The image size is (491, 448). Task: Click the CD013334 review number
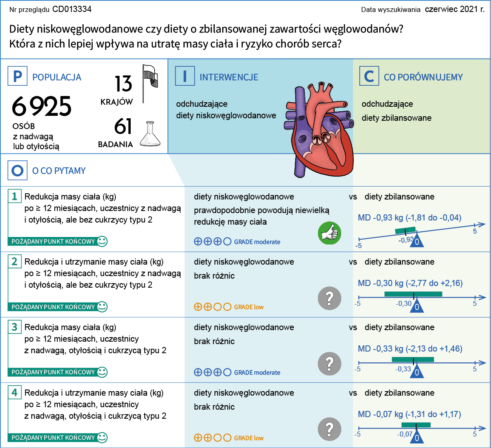[72, 9]
